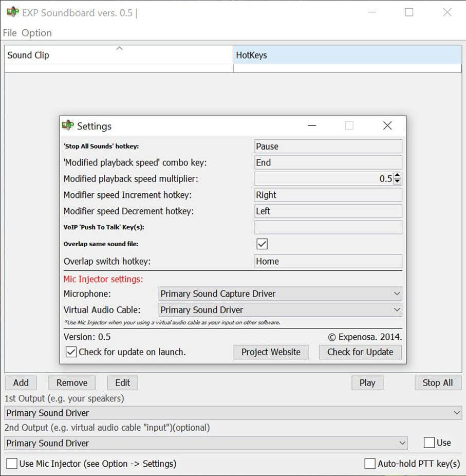Click the HotKeys column header
This screenshot has height=476, width=466.
coord(347,55)
